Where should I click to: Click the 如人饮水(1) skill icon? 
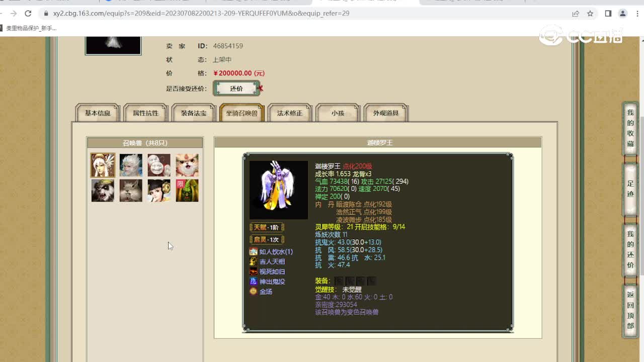[253, 251]
